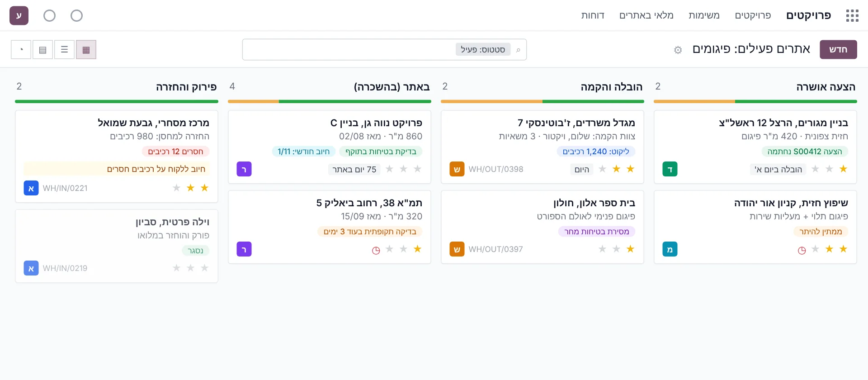Toggle the empty star on מרכז מסחרי card
Screen dimensions: 868x380
176,188
